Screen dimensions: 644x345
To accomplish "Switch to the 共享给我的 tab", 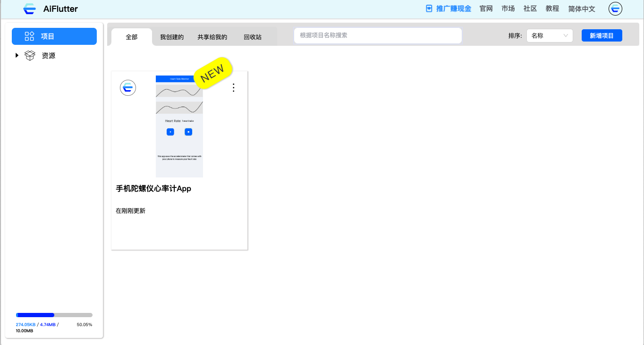I will click(x=212, y=37).
